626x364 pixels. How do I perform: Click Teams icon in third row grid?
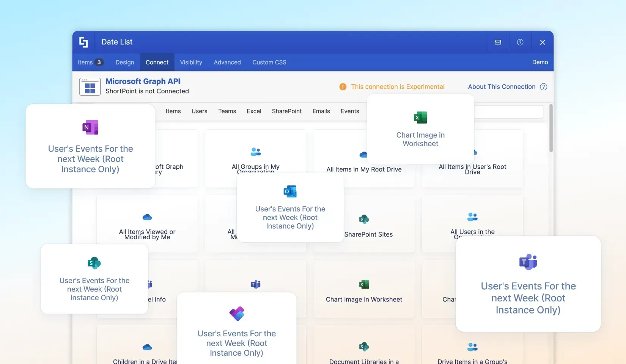[256, 284]
